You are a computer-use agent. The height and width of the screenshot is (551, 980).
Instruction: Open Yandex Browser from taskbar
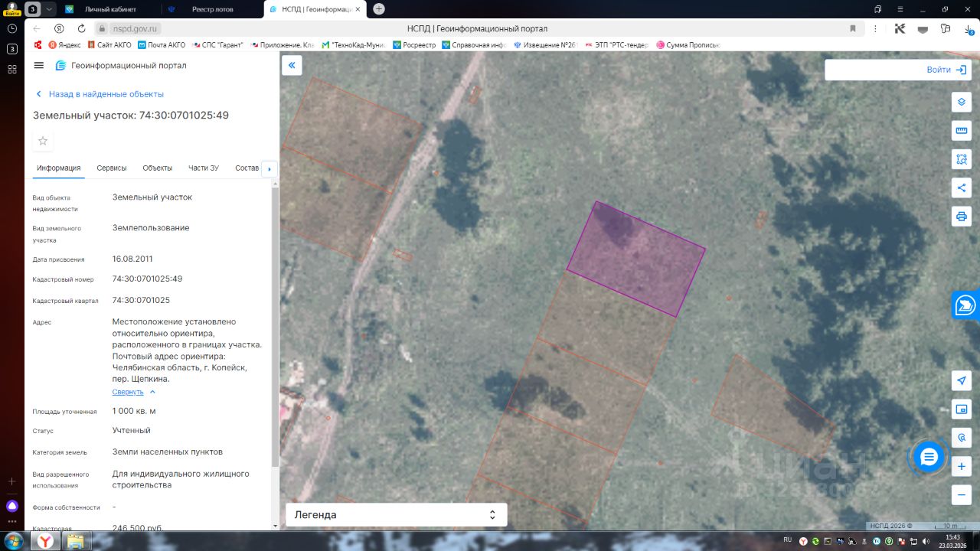(x=46, y=541)
